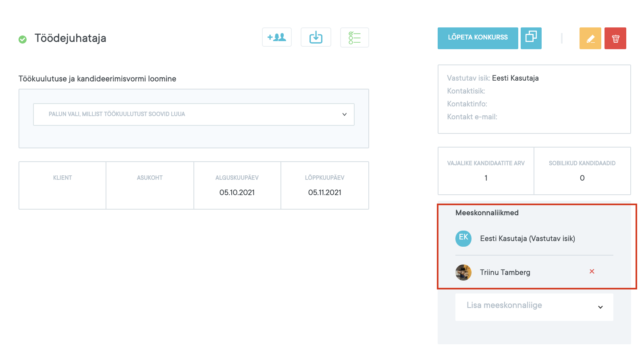Click the duplicate job copy icon

click(531, 38)
